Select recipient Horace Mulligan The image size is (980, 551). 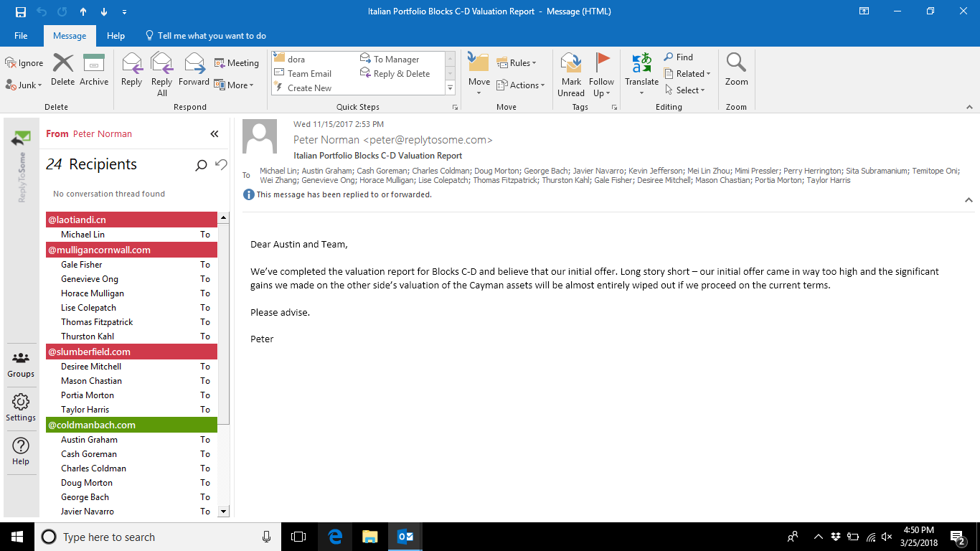[x=93, y=293]
